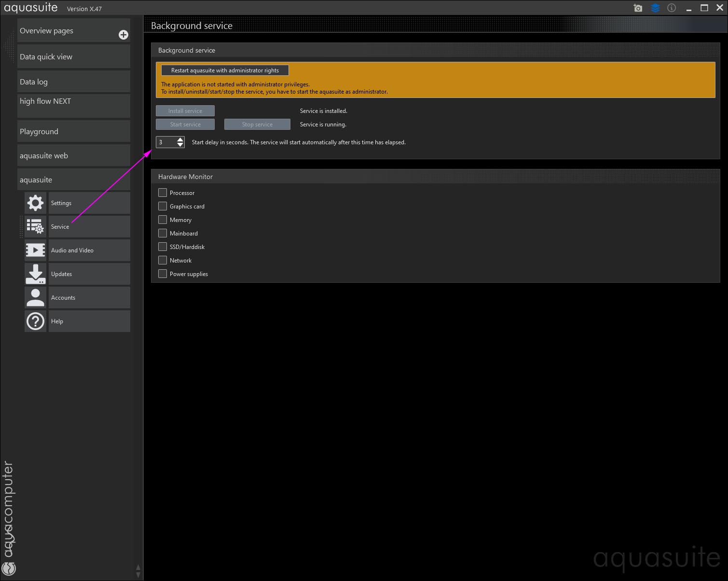Click the start delay seconds input field
This screenshot has width=728, height=581.
coord(165,142)
